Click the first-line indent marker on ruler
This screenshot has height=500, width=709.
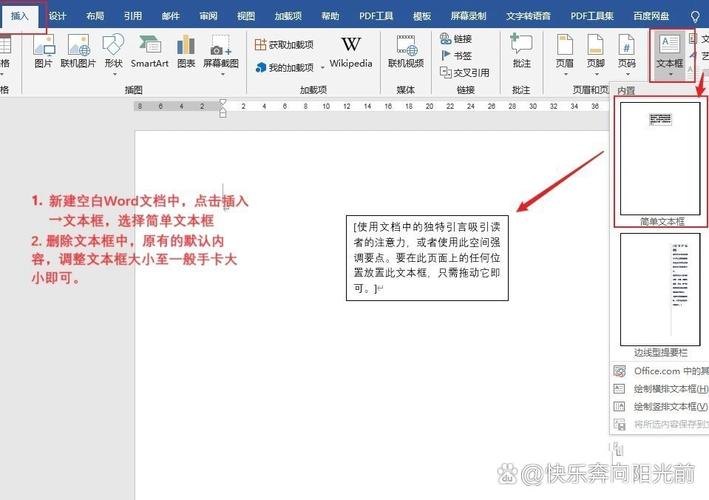click(x=223, y=102)
